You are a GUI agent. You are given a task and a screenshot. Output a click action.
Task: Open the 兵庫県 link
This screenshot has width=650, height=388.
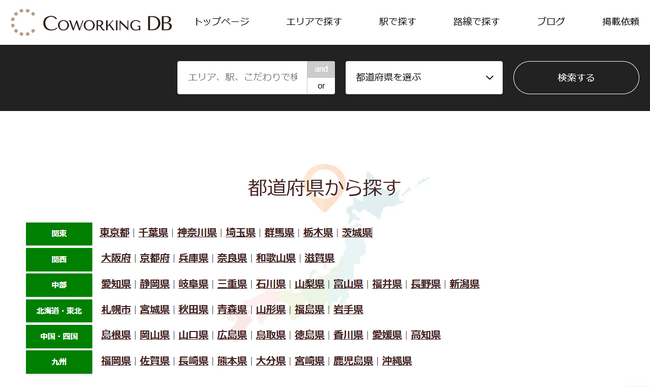pyautogui.click(x=194, y=258)
